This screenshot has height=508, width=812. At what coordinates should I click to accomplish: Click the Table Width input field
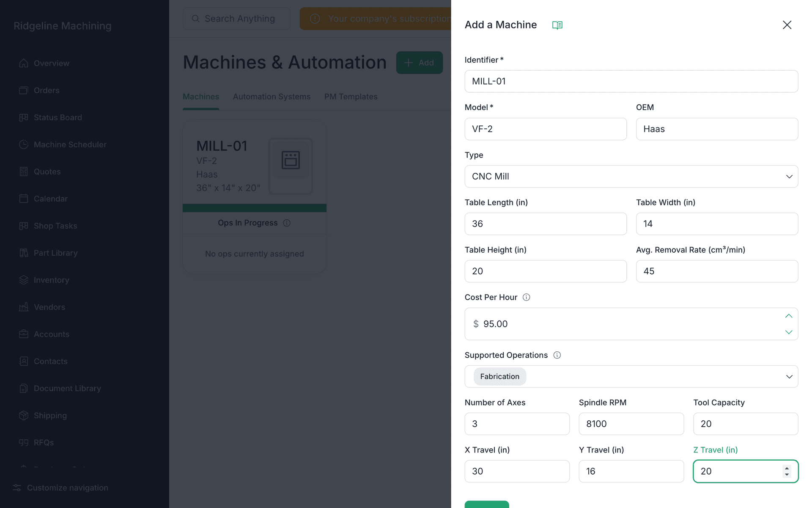pyautogui.click(x=717, y=224)
